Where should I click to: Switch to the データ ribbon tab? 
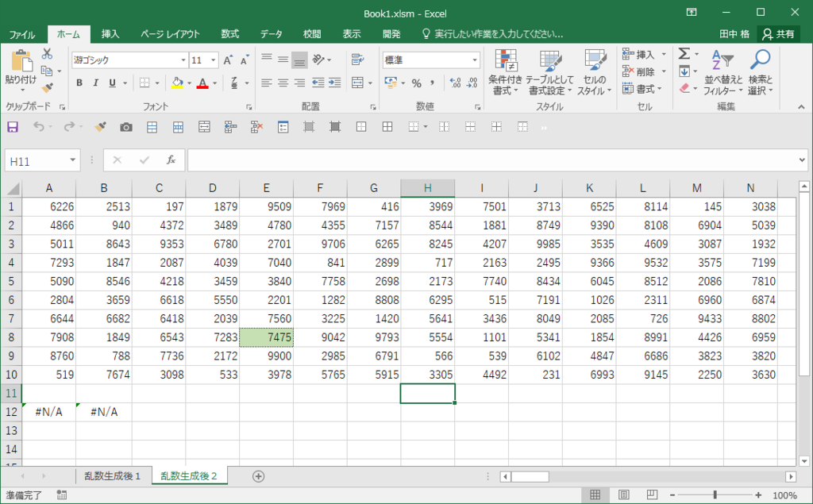pos(272,34)
